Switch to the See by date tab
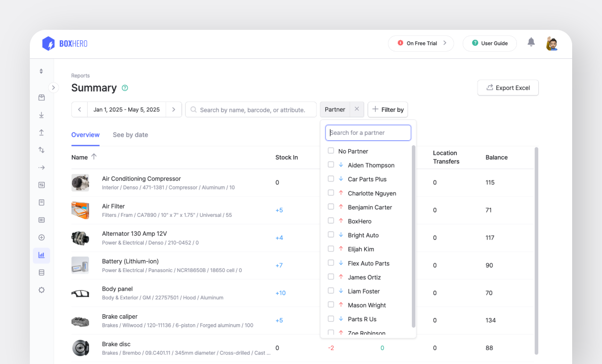 (x=130, y=135)
